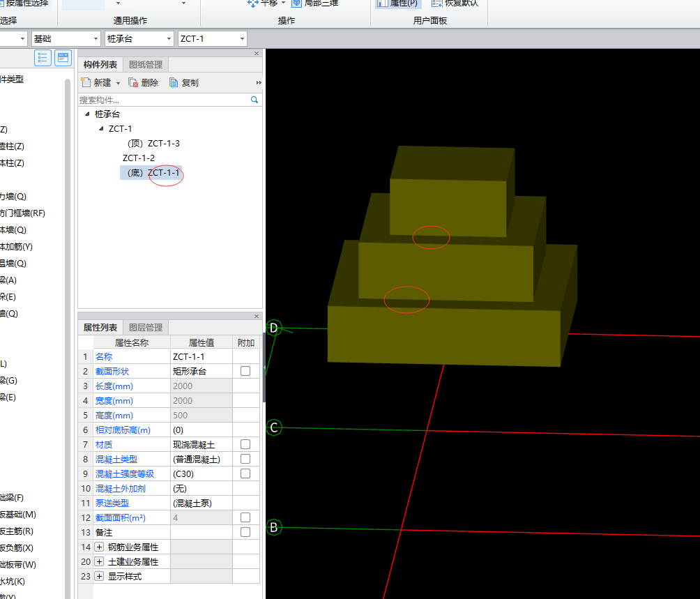
Task: Check the 备注 additional checkbox
Action: pyautogui.click(x=245, y=532)
